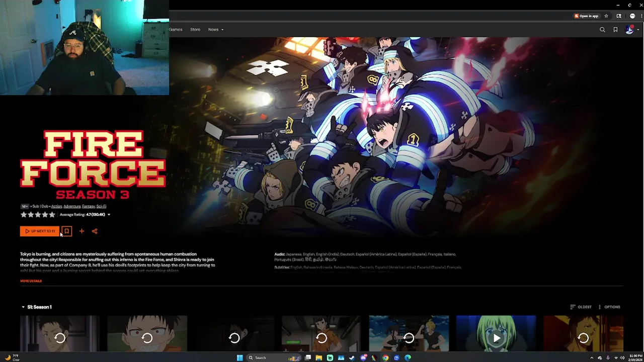Open the Action genre link
Image resolution: width=644 pixels, height=362 pixels.
[56, 206]
